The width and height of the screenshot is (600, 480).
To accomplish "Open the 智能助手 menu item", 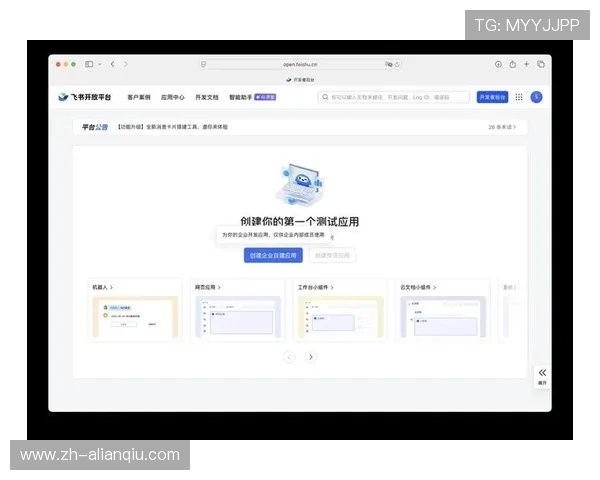I will [241, 97].
